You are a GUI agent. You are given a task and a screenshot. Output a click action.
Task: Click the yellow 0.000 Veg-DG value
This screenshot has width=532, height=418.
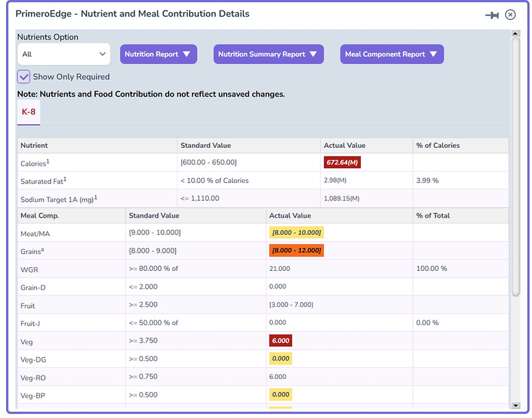coord(281,359)
